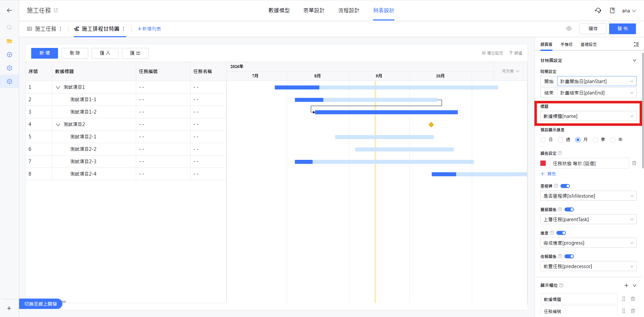Add a display field with plus icon

[626, 285]
